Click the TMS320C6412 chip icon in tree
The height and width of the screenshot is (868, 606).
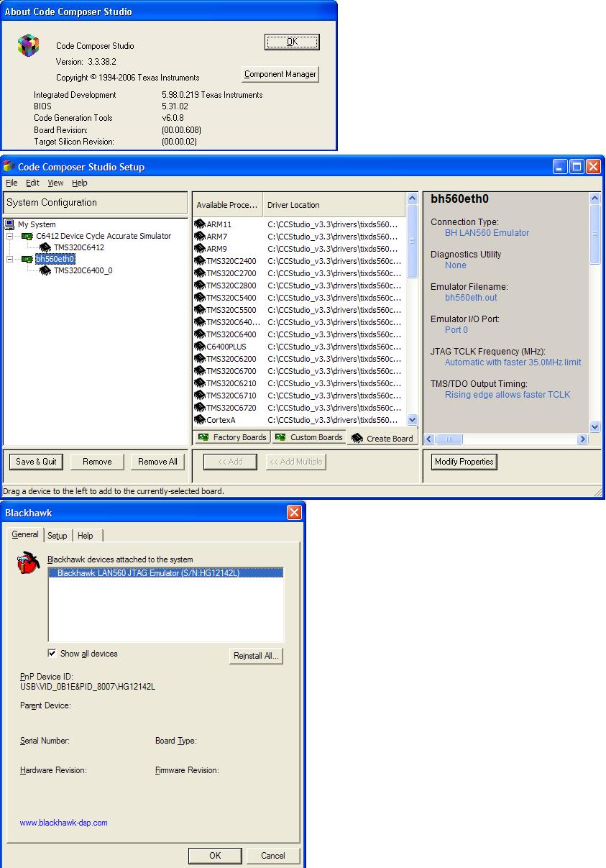click(x=45, y=247)
